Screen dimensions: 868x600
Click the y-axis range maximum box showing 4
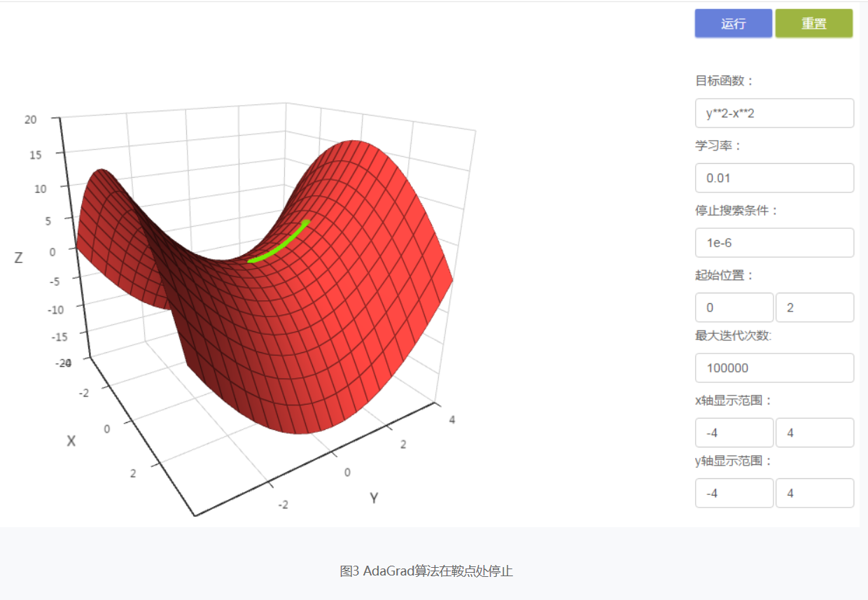(x=814, y=493)
